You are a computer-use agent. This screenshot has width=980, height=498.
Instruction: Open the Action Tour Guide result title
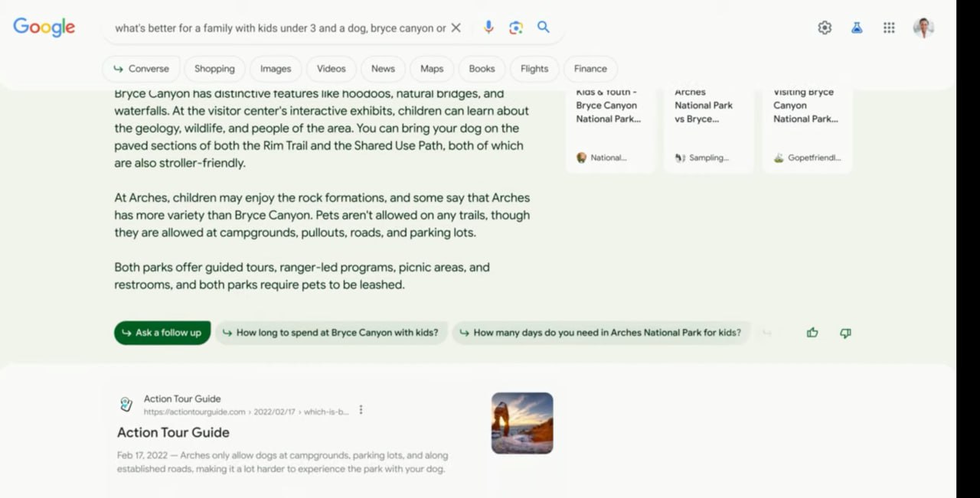[173, 432]
